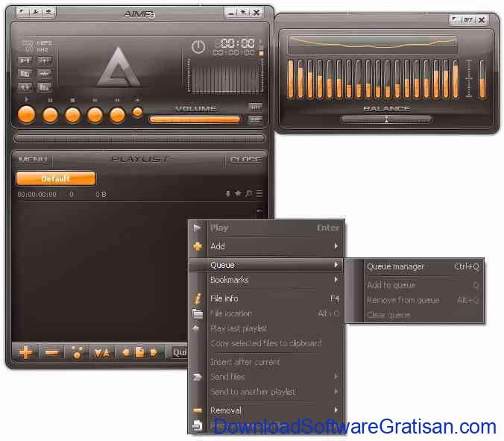Expand the Removal submenu
Viewport: 504px width, 441px height.
266,410
